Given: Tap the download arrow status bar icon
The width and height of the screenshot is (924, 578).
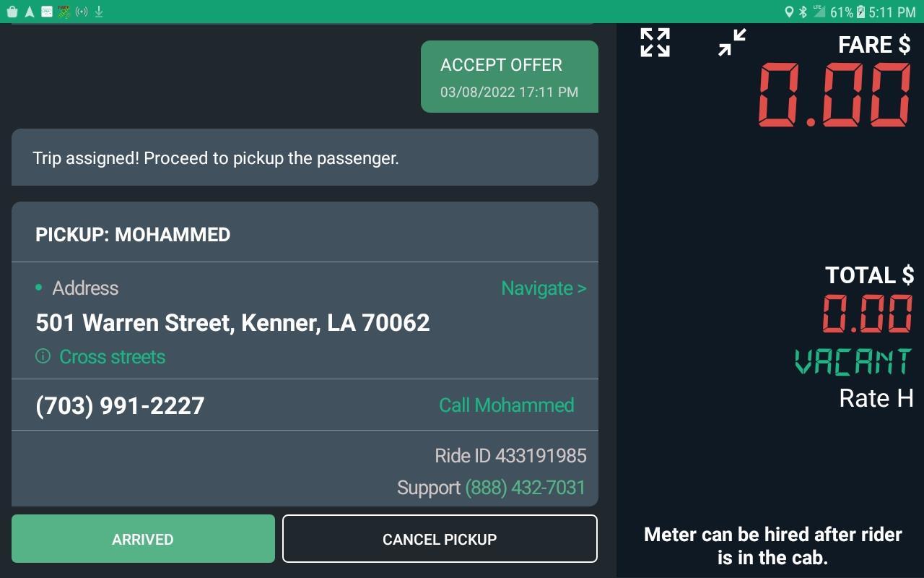Looking at the screenshot, I should point(99,12).
